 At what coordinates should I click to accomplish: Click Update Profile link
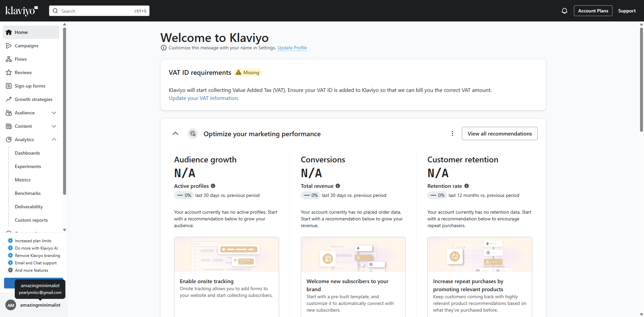(292, 48)
